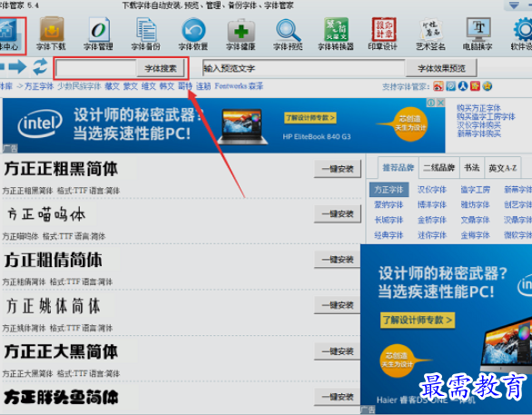This screenshot has width=532, height=415.
Task: Go to the home center icon
Action: tap(11, 35)
